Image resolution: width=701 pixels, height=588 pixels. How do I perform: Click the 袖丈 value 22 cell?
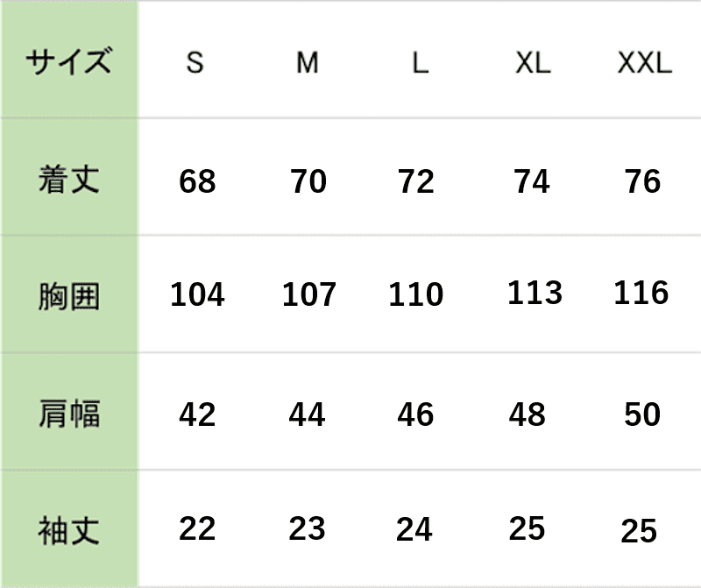tap(197, 528)
